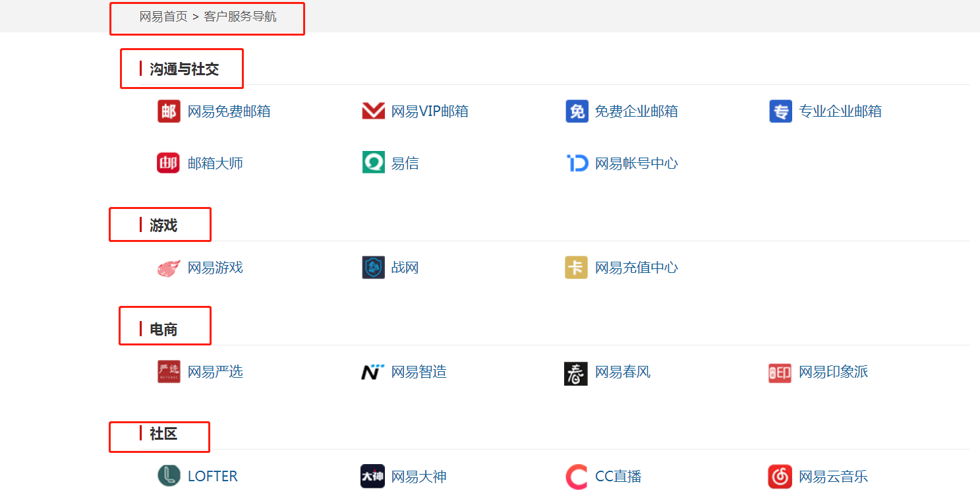Click the 专业企业邮箱 blue icon
Screen dimensions: 980x503
[x=780, y=111]
